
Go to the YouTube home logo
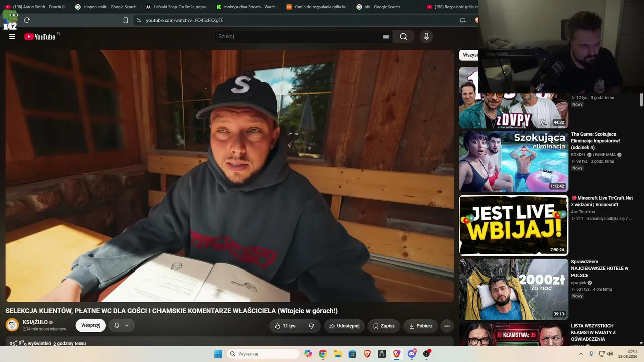[x=40, y=36]
